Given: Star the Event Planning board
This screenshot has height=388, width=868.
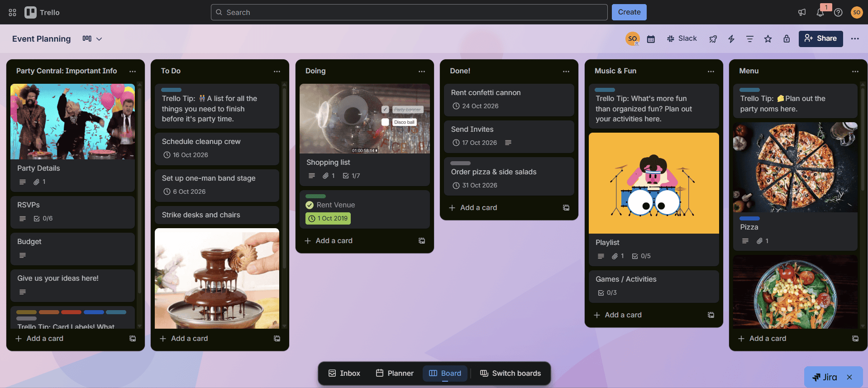Looking at the screenshot, I should tap(768, 39).
